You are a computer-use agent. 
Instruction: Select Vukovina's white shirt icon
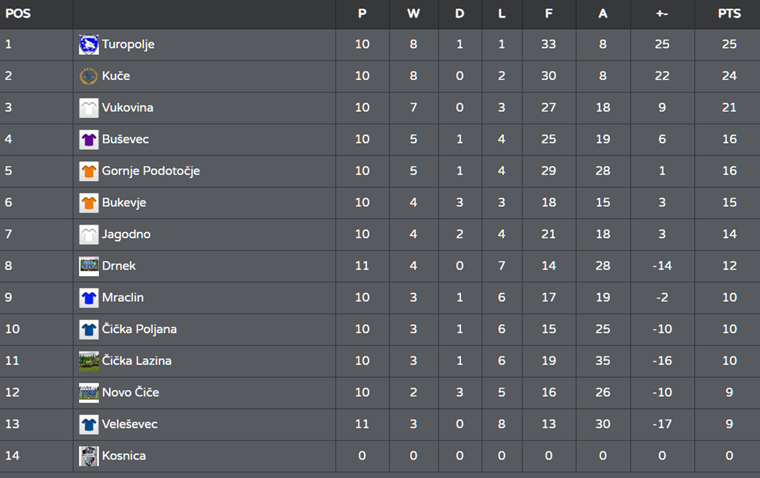coord(89,108)
